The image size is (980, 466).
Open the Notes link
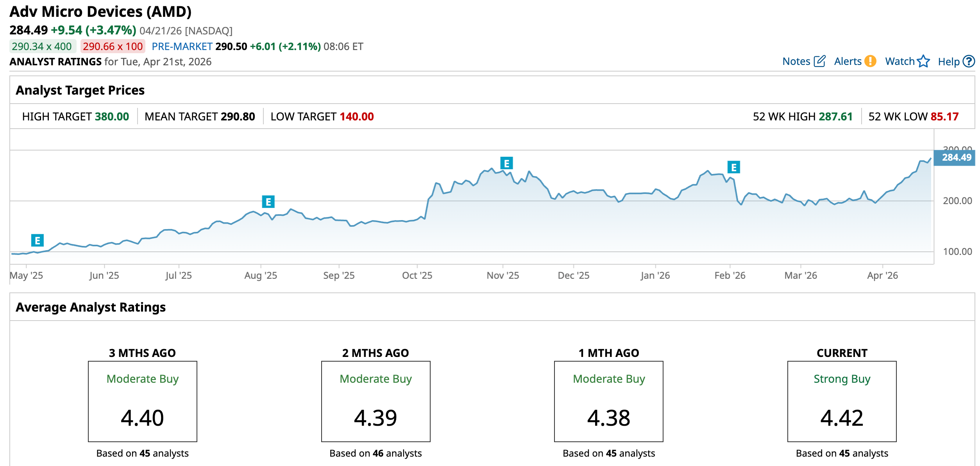pyautogui.click(x=796, y=61)
